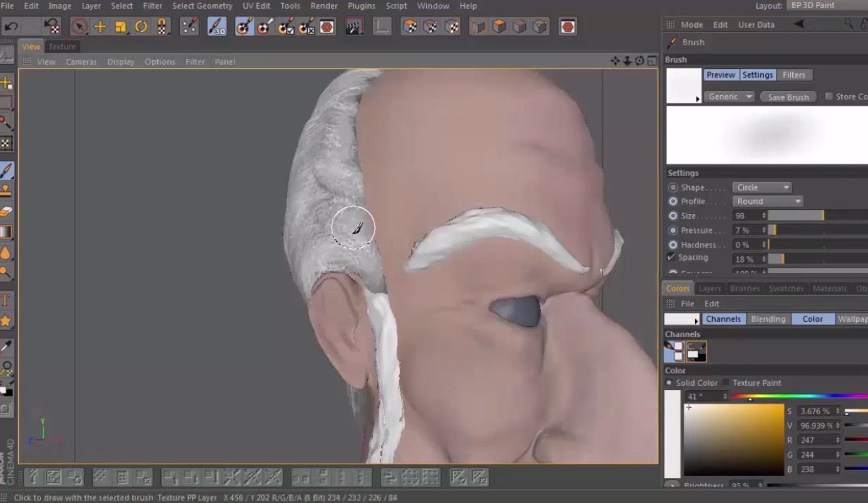The height and width of the screenshot is (503, 868).
Task: Select the Eraser tool in left palette
Action: (x=6, y=211)
